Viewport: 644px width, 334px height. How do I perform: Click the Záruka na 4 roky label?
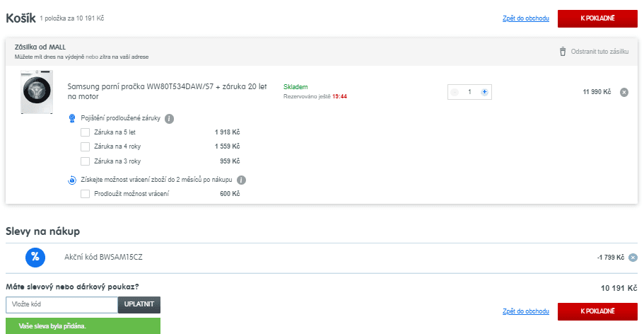point(117,146)
